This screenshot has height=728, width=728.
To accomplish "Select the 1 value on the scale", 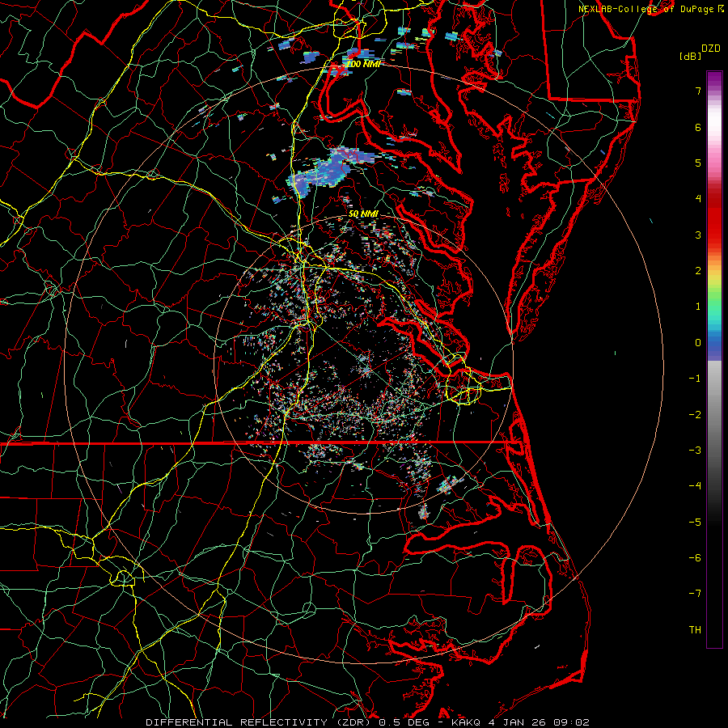I will 698,307.
